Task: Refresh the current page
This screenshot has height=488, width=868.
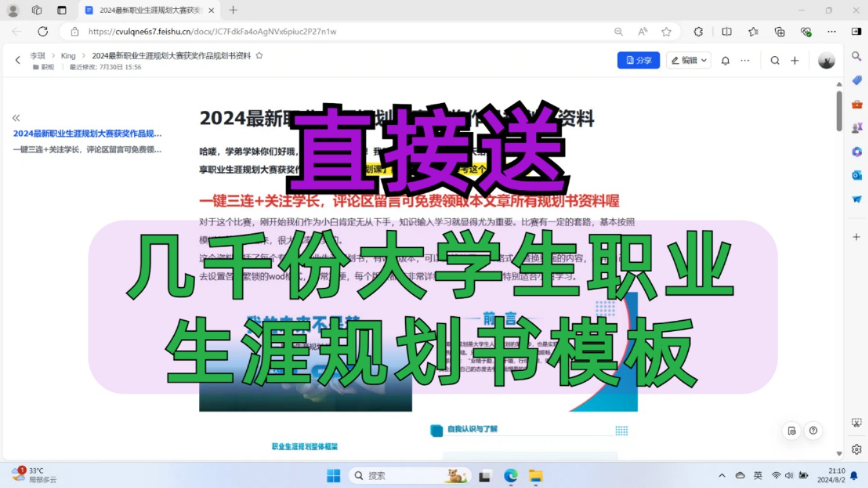Action: (43, 31)
